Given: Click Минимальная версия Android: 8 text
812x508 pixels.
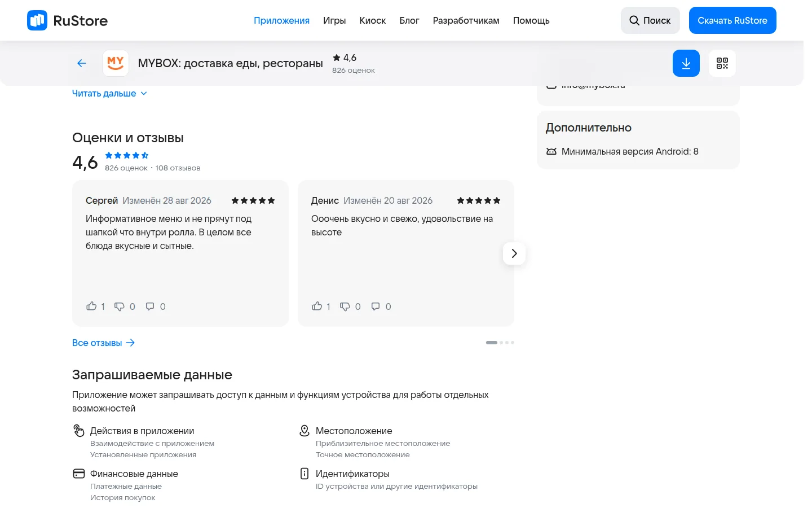Looking at the screenshot, I should [x=630, y=151].
